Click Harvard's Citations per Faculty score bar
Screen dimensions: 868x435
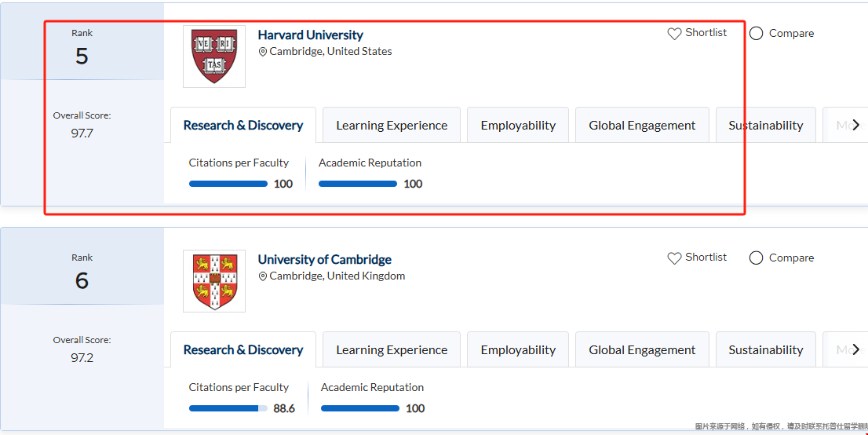[x=228, y=184]
